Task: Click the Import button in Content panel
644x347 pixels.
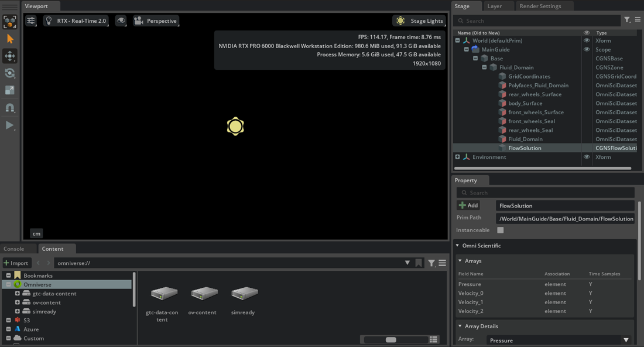Action: coord(16,263)
